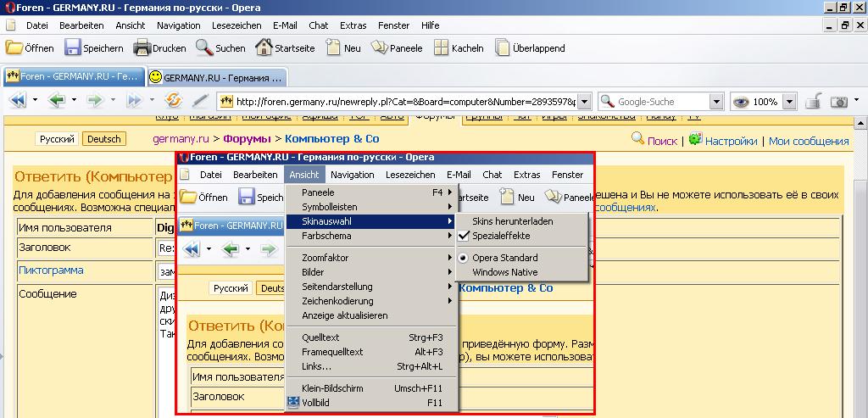Click the green back arrow in embedded screenshot
The width and height of the screenshot is (868, 418).
pyautogui.click(x=231, y=249)
